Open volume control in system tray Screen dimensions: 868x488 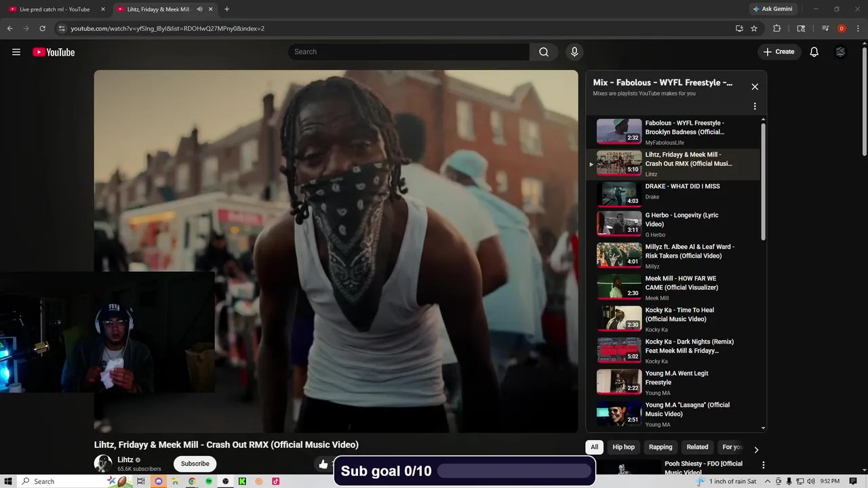[810, 481]
